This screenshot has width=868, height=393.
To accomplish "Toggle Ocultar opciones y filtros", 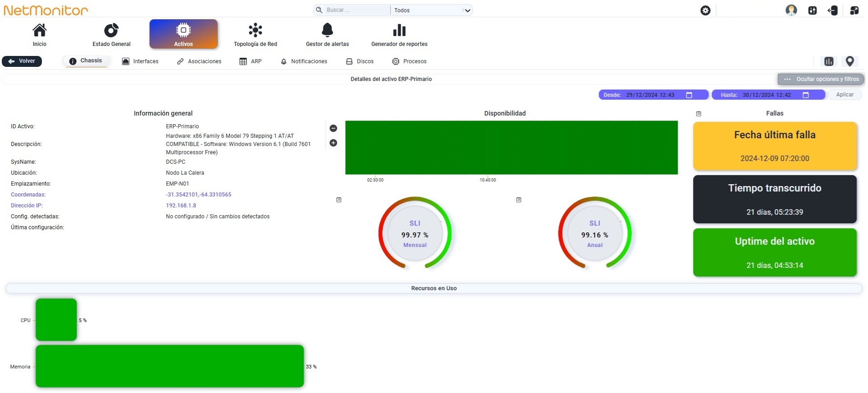I will pyautogui.click(x=821, y=79).
